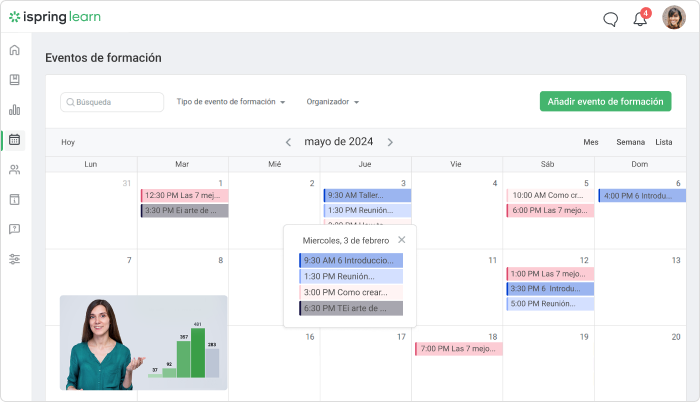The image size is (700, 402).
Task: Click the ispring learn logo
Action: pos(55,17)
